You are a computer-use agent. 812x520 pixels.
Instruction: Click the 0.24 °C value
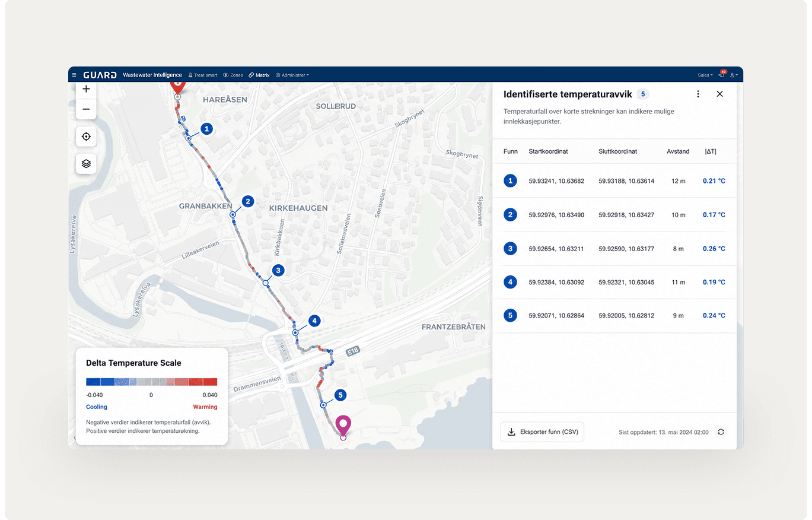[x=714, y=316]
